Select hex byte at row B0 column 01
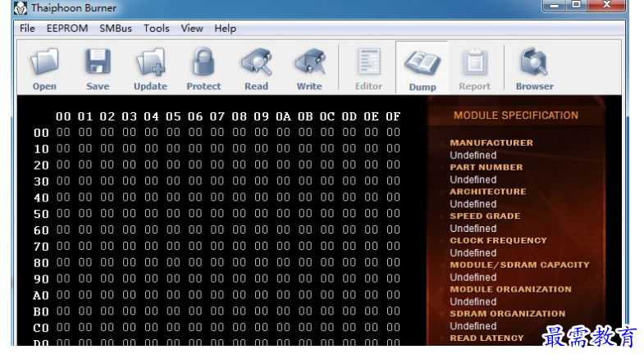 pos(85,311)
